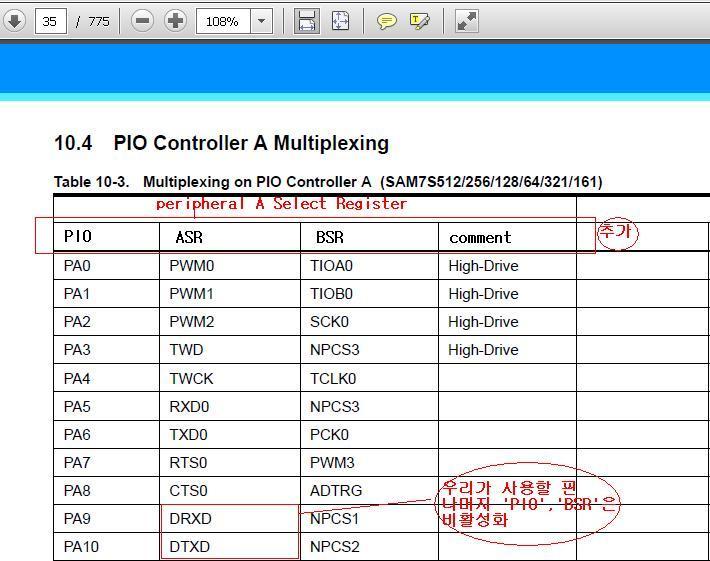Click the RTS0 cell
The image size is (710, 561).
coord(230,463)
